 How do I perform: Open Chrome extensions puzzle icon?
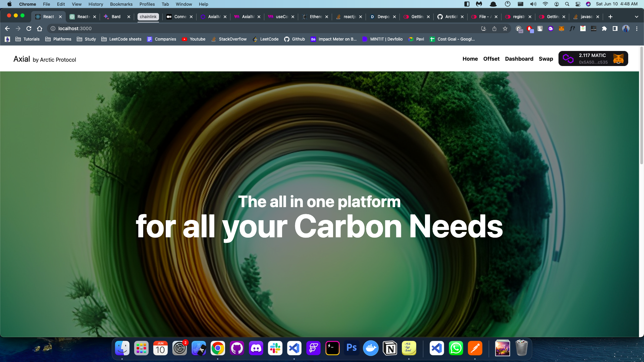tap(604, 28)
